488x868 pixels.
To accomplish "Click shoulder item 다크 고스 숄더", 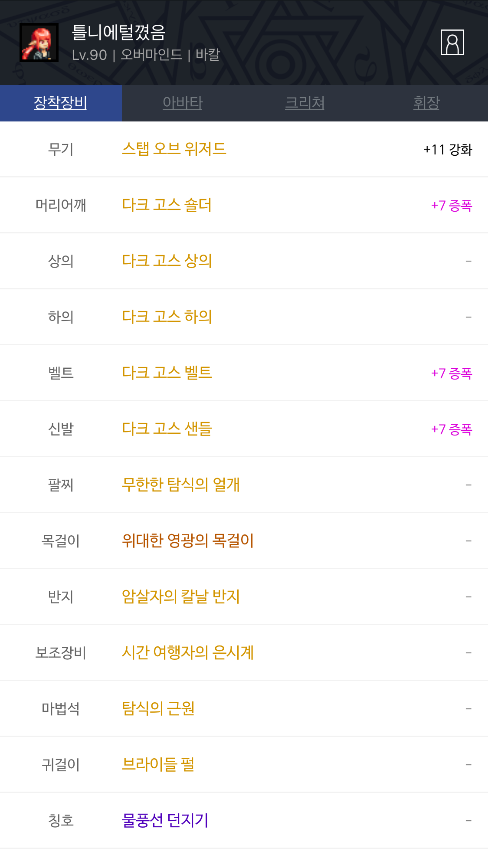I will 167,205.
